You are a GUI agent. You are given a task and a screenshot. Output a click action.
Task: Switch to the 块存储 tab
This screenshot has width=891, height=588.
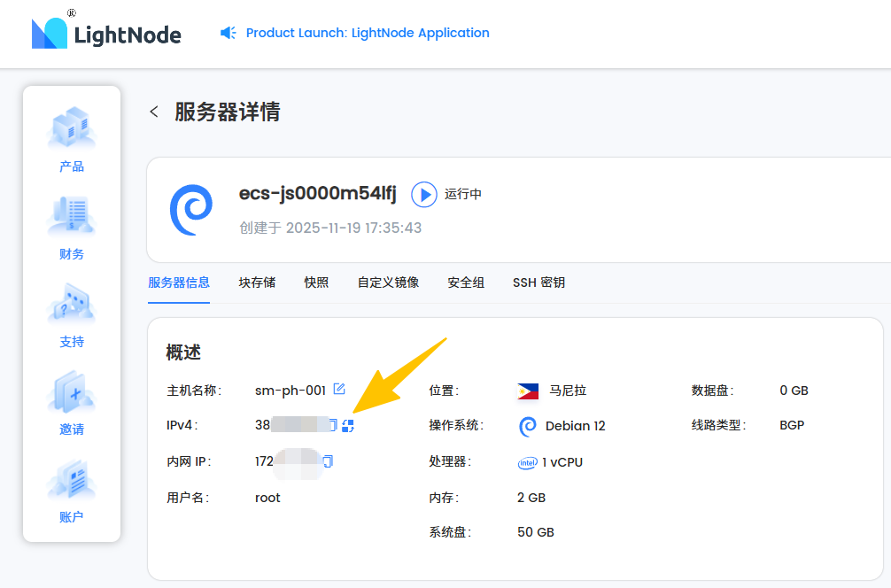257,282
